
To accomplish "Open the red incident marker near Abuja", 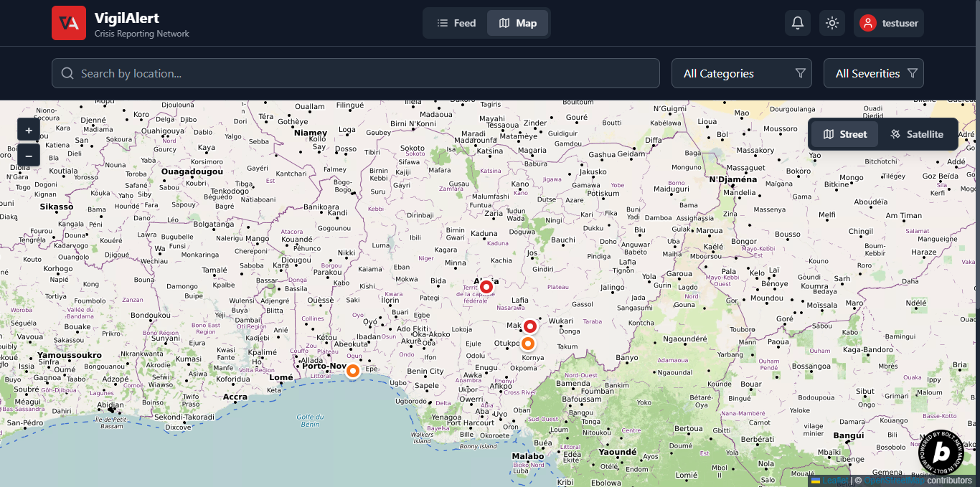I will [x=486, y=287].
